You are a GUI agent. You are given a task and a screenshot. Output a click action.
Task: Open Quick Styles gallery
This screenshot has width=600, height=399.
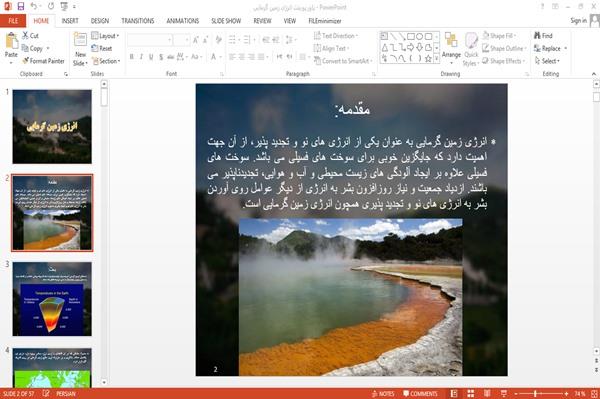471,49
